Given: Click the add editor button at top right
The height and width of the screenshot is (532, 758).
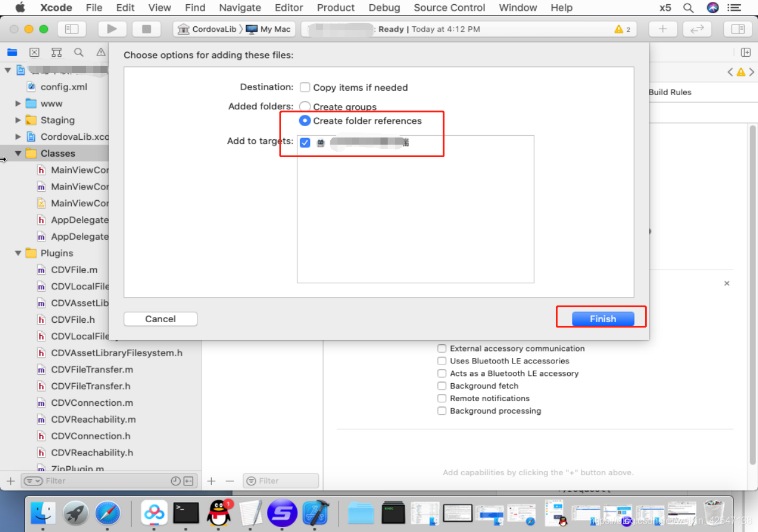Looking at the screenshot, I should (x=745, y=53).
